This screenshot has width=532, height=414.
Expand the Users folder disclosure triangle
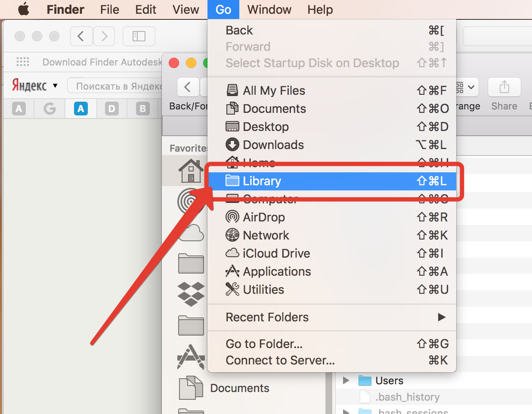pos(346,380)
